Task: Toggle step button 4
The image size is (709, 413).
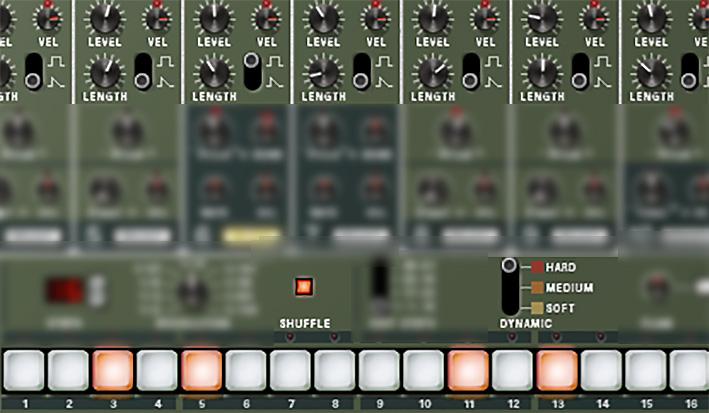Action: click(x=157, y=370)
